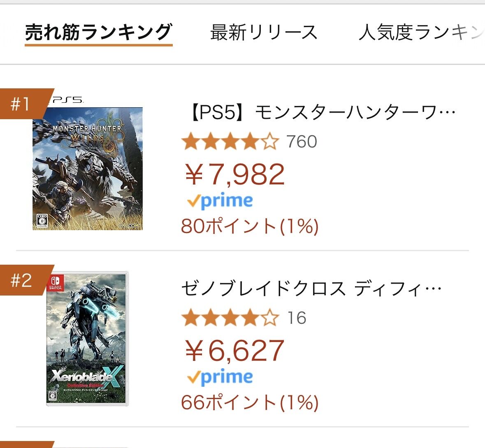View the 760 reviews count
485x448 pixels.
(x=302, y=142)
